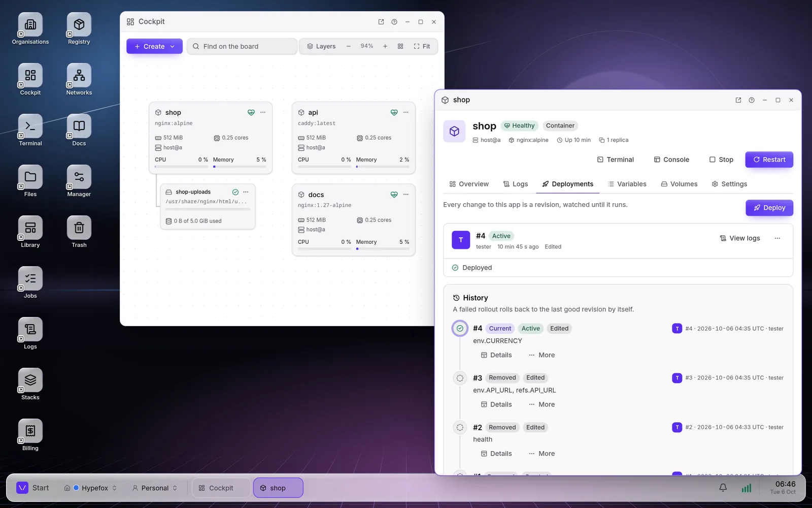The image size is (812, 508).
Task: Switch to the Variables tab
Action: pyautogui.click(x=627, y=184)
